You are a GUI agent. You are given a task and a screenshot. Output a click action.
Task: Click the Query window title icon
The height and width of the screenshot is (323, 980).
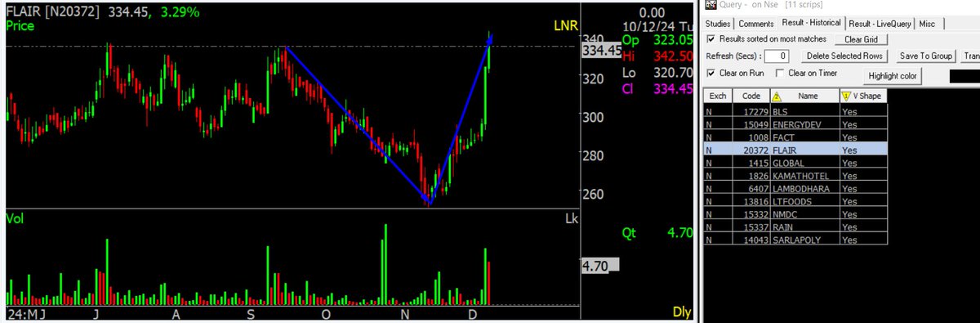710,5
